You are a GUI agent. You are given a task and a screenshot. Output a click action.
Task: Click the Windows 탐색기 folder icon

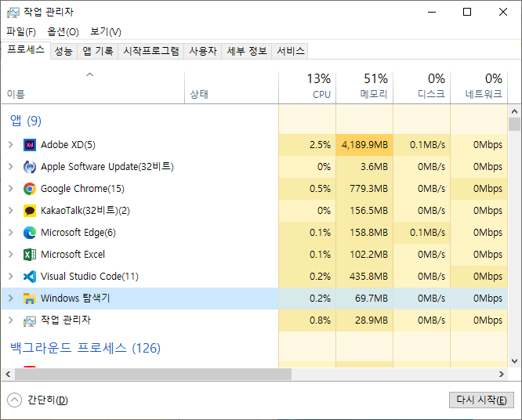[x=30, y=299]
